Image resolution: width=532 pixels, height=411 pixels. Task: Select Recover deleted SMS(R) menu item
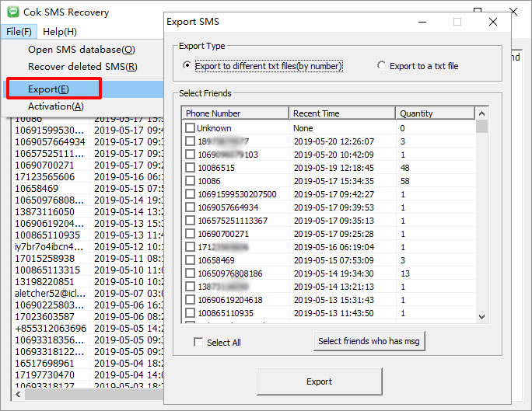(82, 67)
